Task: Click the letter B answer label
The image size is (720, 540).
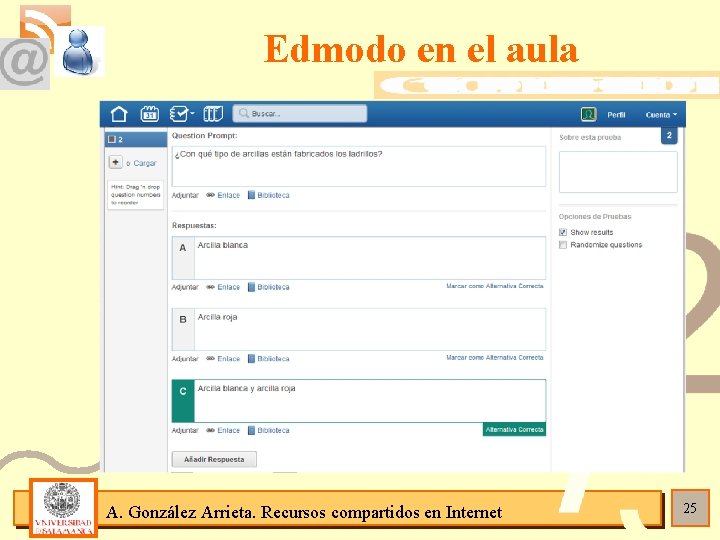Action: coord(183,330)
